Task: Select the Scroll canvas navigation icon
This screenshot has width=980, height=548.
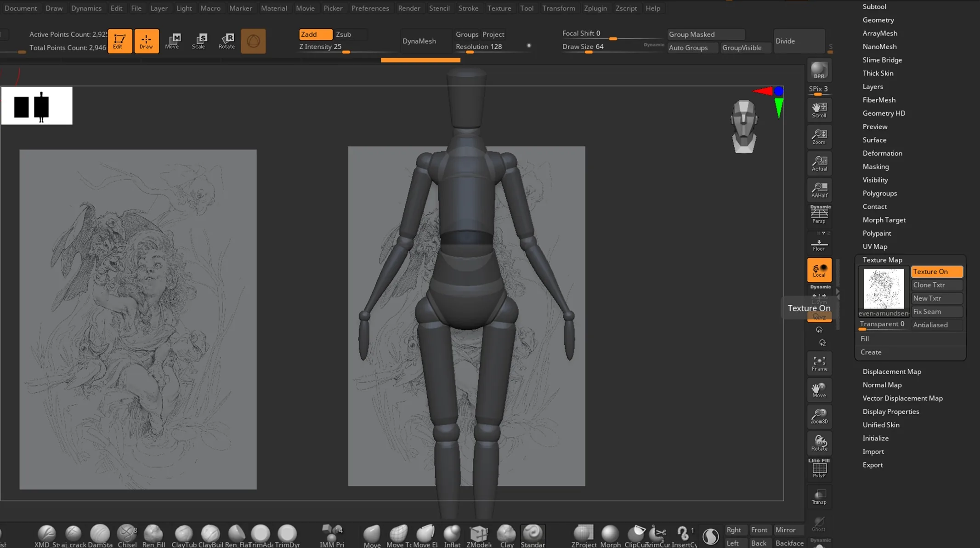Action: [x=819, y=110]
